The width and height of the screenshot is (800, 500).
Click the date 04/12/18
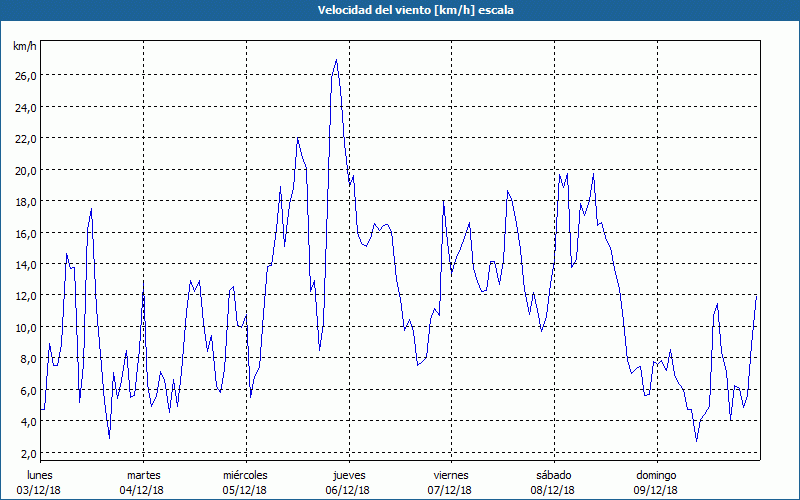pos(142,490)
